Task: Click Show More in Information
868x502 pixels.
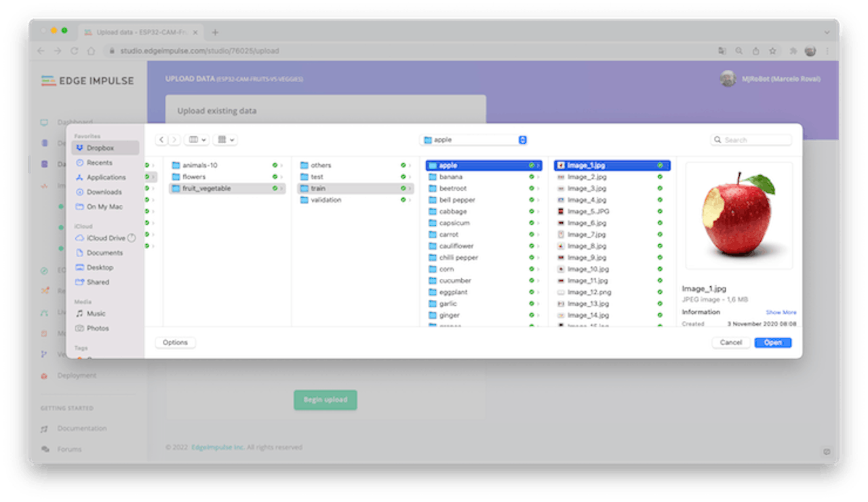Action: point(781,313)
